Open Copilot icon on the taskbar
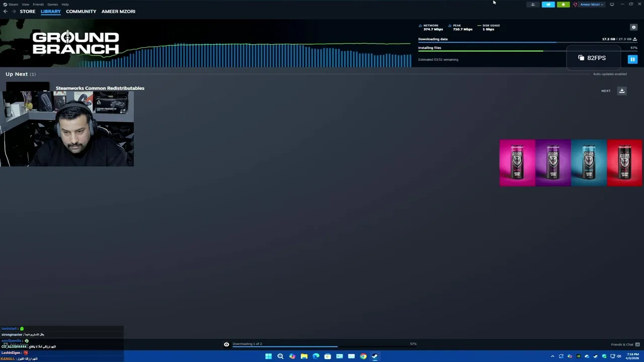Screen dimensions: 644x362 click(292, 356)
